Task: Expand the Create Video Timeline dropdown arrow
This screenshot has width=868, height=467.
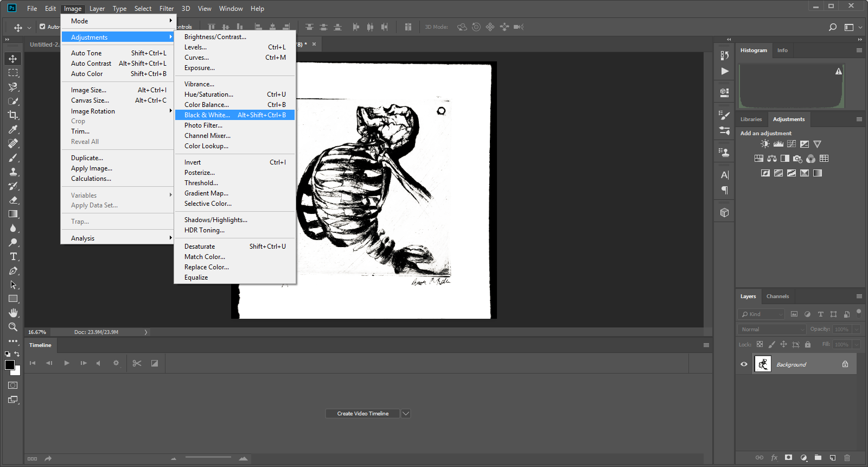Action: pyautogui.click(x=405, y=414)
